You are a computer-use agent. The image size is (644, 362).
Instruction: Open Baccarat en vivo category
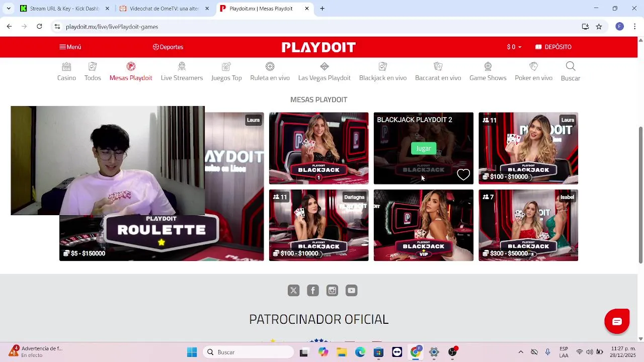coord(438,71)
